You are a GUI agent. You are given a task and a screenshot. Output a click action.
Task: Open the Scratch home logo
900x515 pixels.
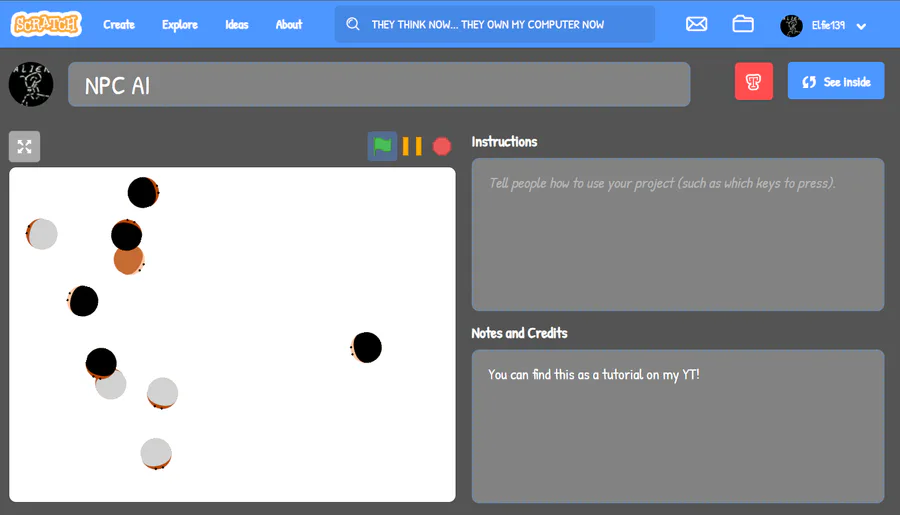46,24
